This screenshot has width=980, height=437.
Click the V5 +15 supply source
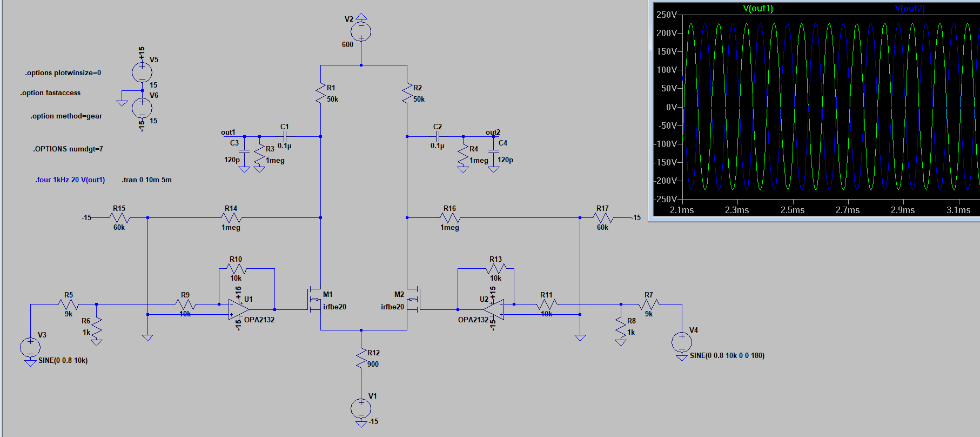pos(142,72)
